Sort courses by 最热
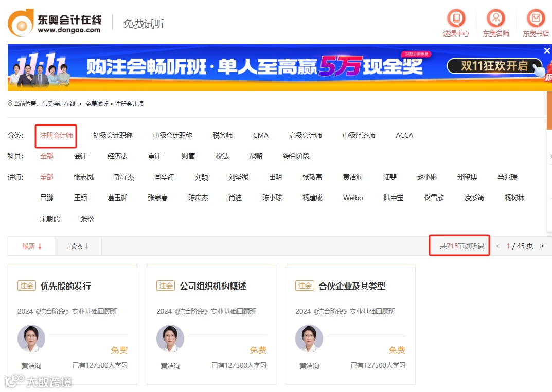The height and width of the screenshot is (392, 552). (78, 246)
